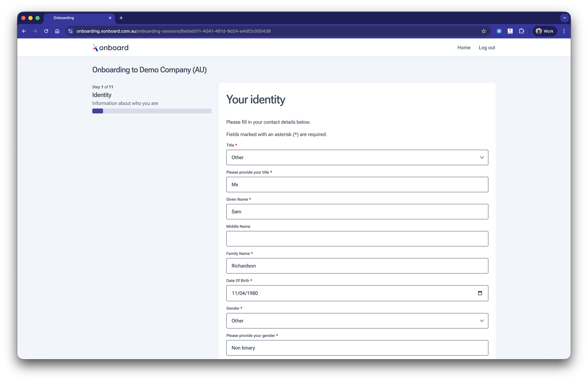Expand the Gender dropdown
Screen dimensions: 588x382
click(357, 321)
